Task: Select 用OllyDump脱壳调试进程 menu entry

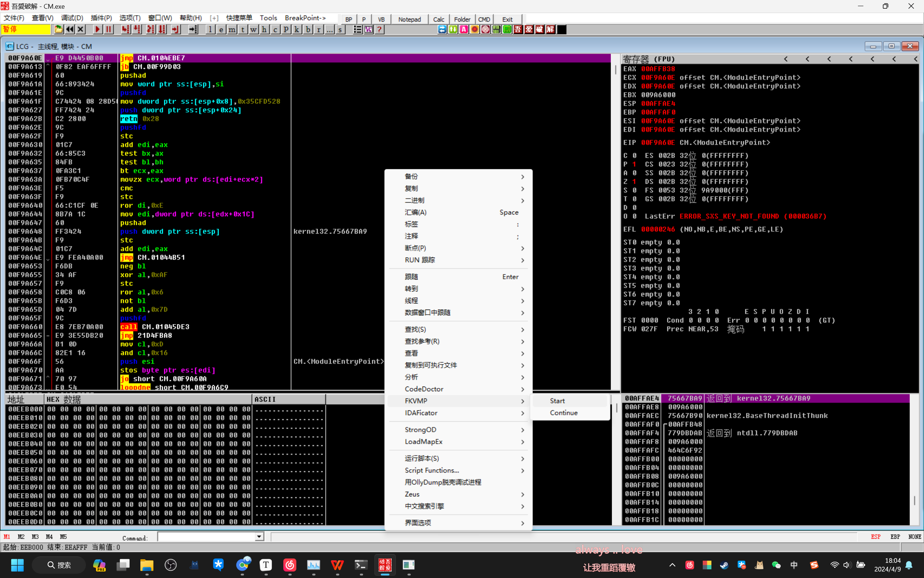Action: pyautogui.click(x=458, y=482)
